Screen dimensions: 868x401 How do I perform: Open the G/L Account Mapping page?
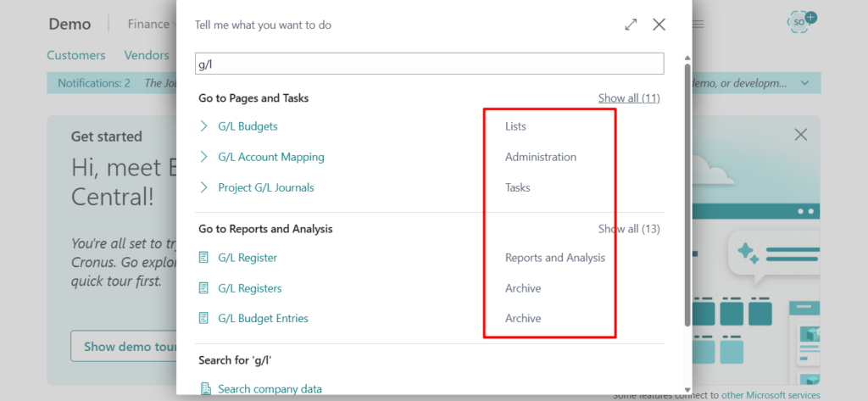(x=270, y=157)
